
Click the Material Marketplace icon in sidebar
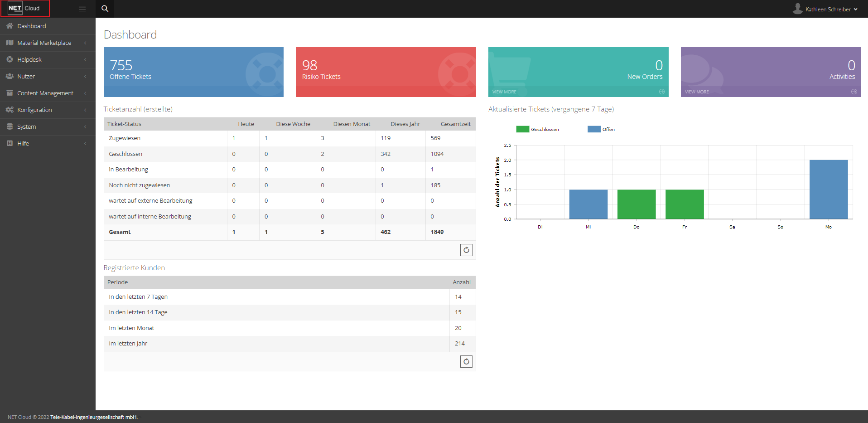(10, 43)
